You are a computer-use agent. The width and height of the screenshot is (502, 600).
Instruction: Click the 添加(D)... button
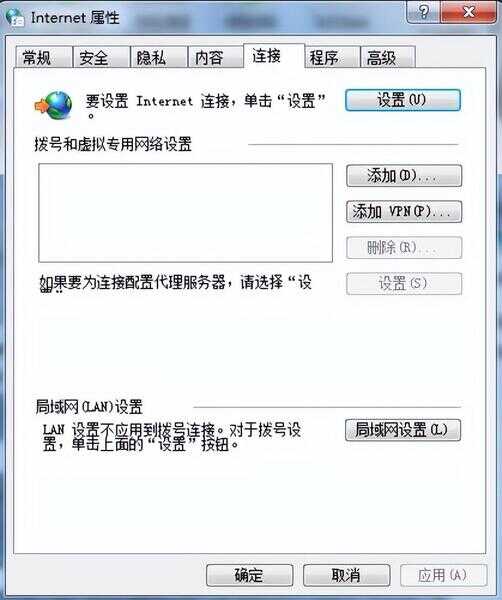(x=404, y=176)
